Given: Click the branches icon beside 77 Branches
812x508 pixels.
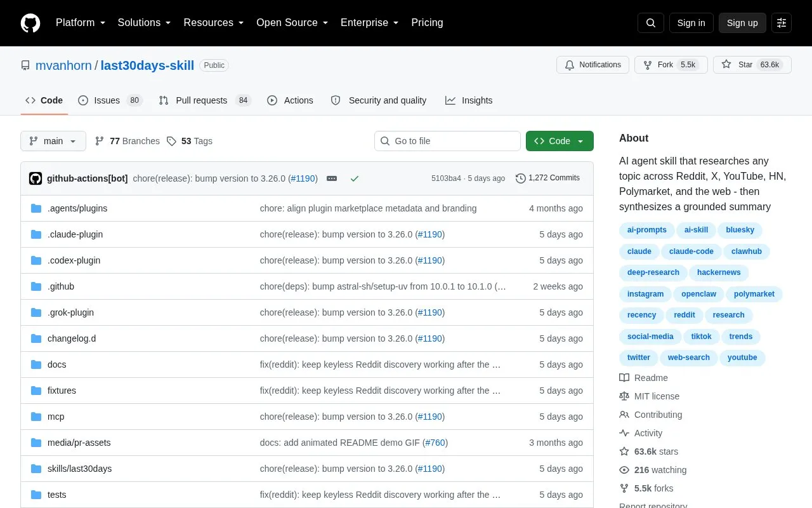Looking at the screenshot, I should coord(100,141).
